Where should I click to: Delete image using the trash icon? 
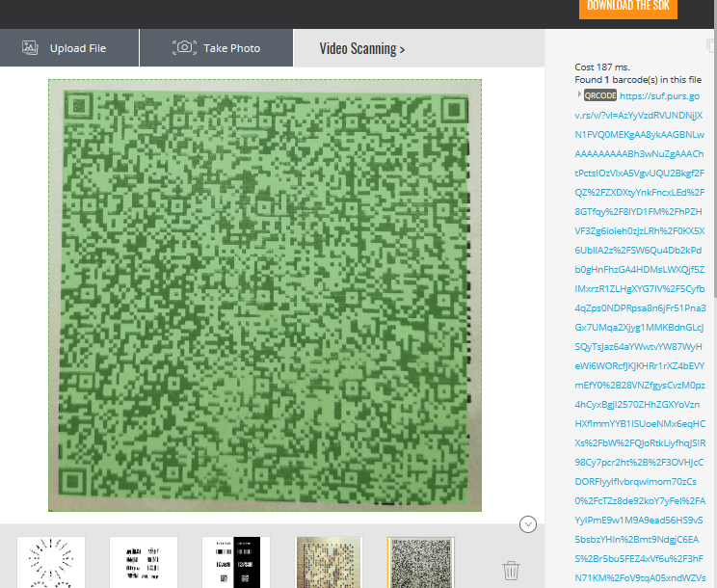click(x=511, y=571)
